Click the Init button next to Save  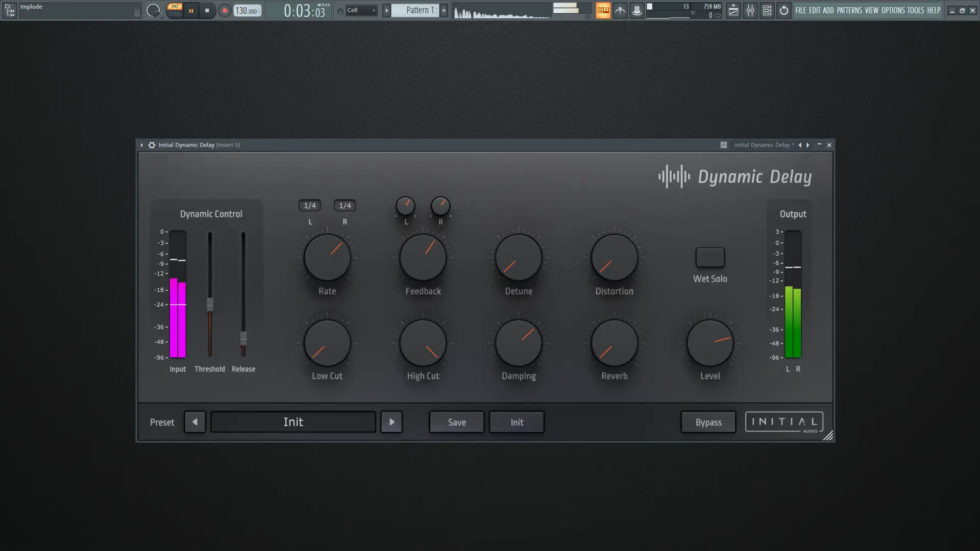pos(517,422)
